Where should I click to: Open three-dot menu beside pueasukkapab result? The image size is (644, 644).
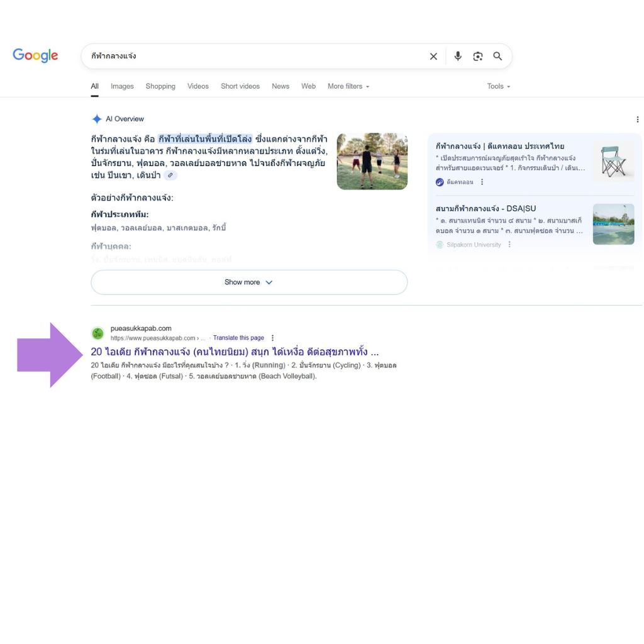point(272,338)
